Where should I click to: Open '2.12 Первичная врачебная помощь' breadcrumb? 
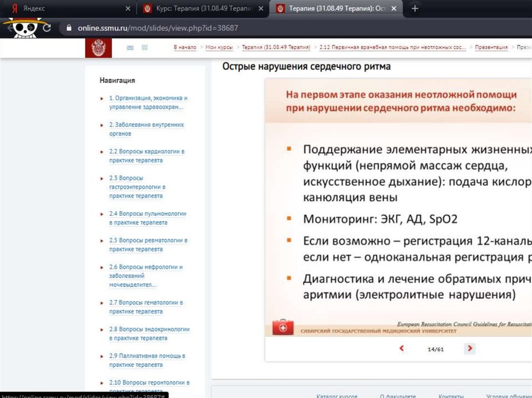(393, 47)
